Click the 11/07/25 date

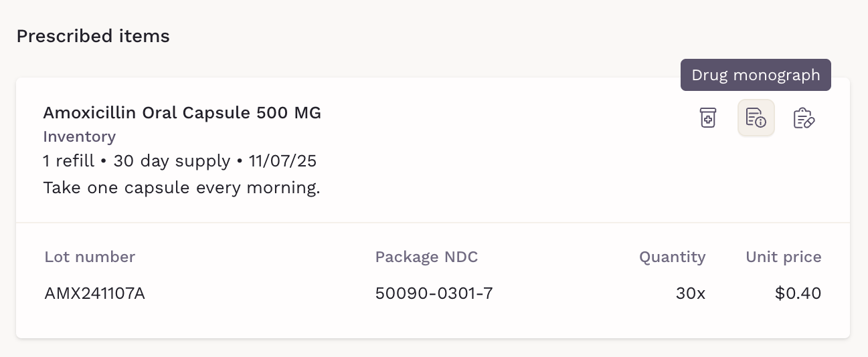pyautogui.click(x=282, y=161)
